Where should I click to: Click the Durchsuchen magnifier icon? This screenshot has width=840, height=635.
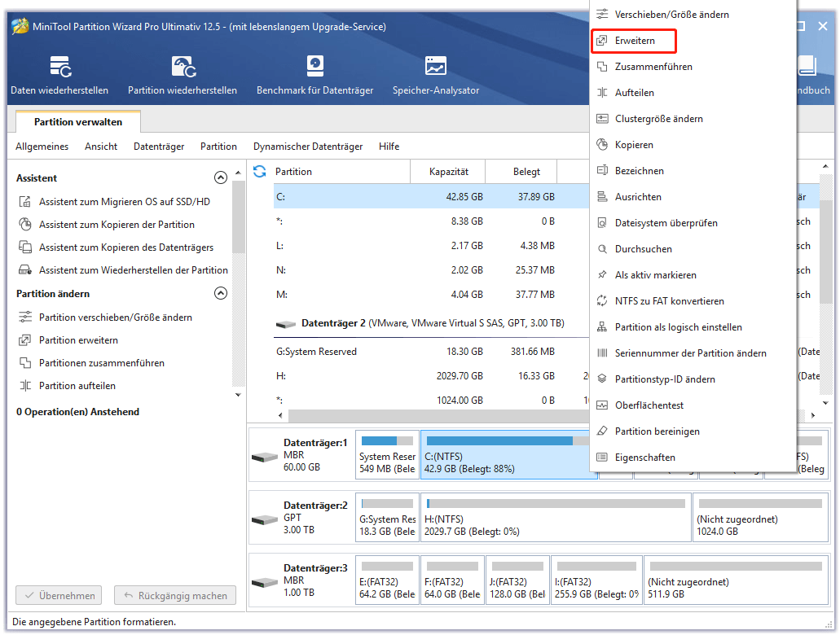pyautogui.click(x=602, y=249)
